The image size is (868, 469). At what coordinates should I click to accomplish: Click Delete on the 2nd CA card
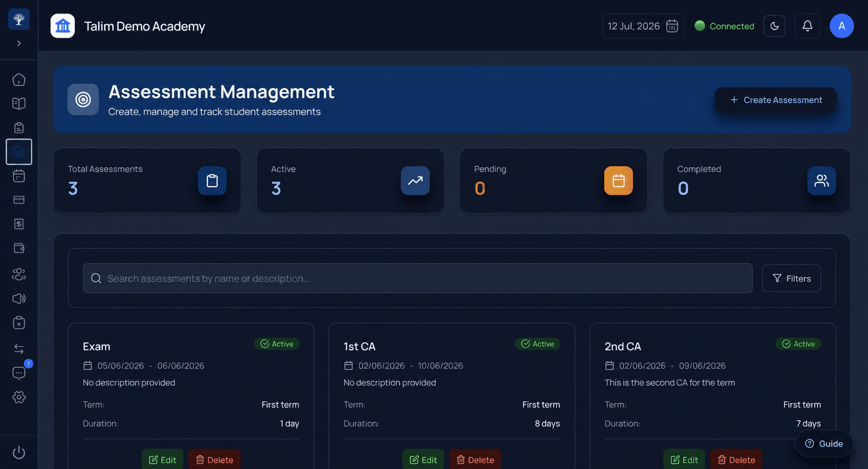pos(736,460)
